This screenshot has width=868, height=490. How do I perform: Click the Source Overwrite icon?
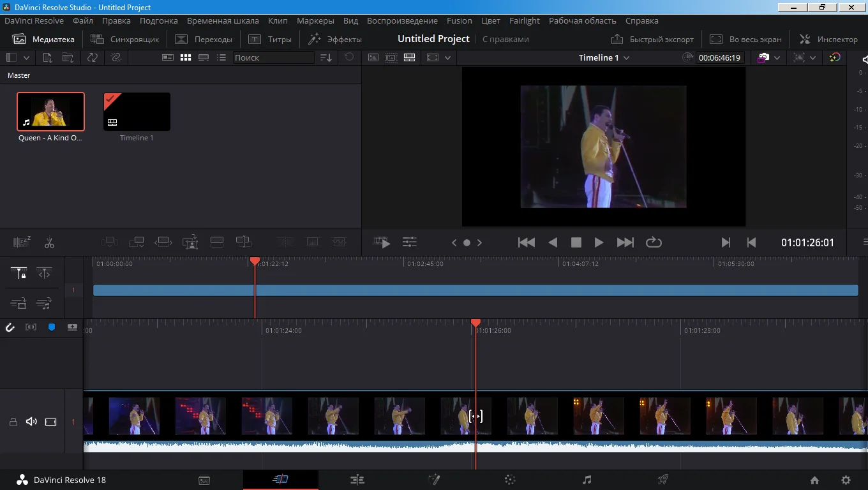coord(243,242)
